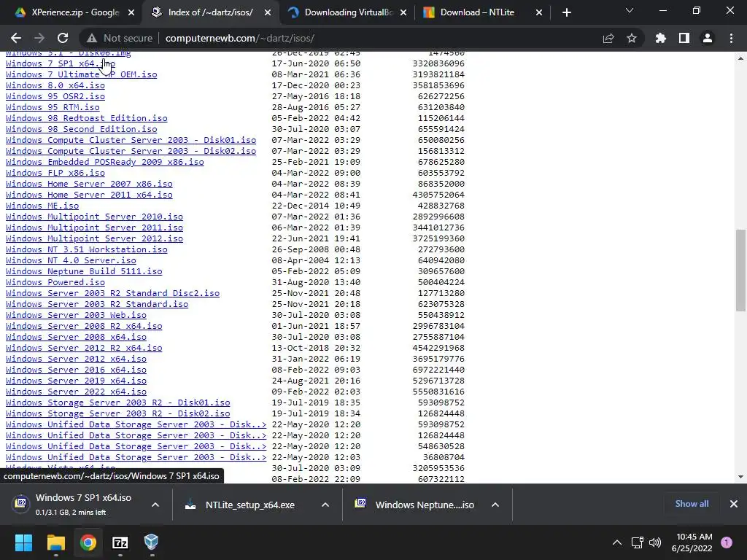Close the XPerience.zip tab

(x=131, y=13)
